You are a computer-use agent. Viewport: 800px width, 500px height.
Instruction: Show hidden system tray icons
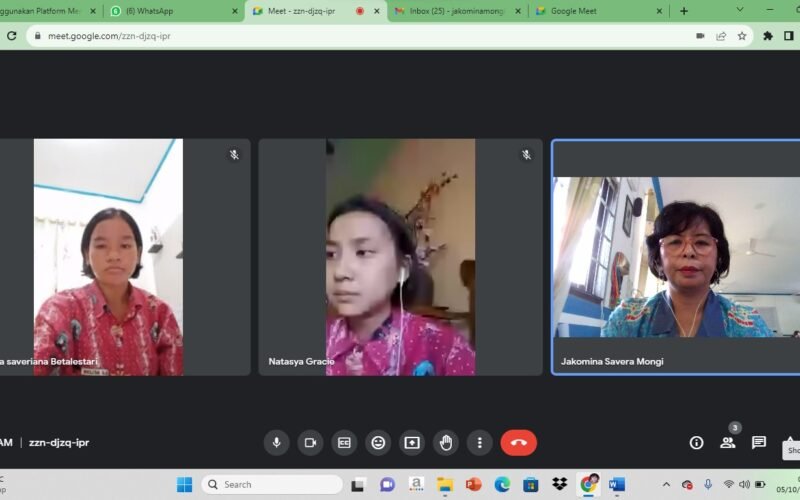[x=666, y=485]
